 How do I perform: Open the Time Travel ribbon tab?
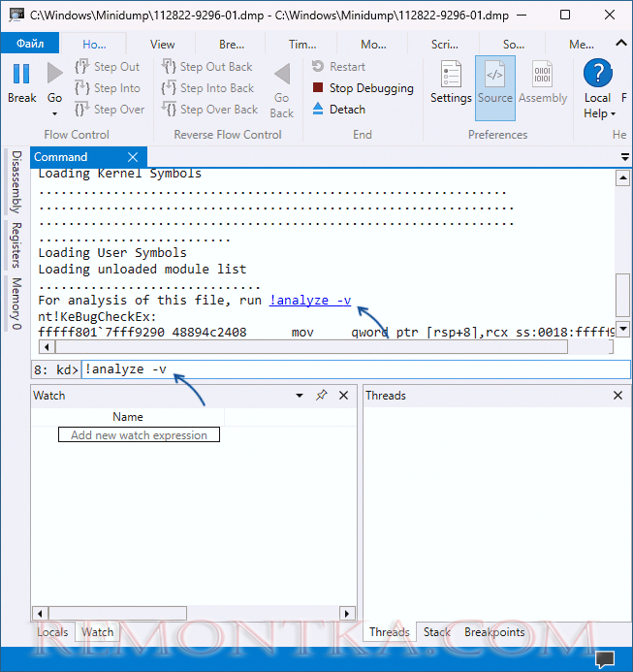pyautogui.click(x=302, y=45)
